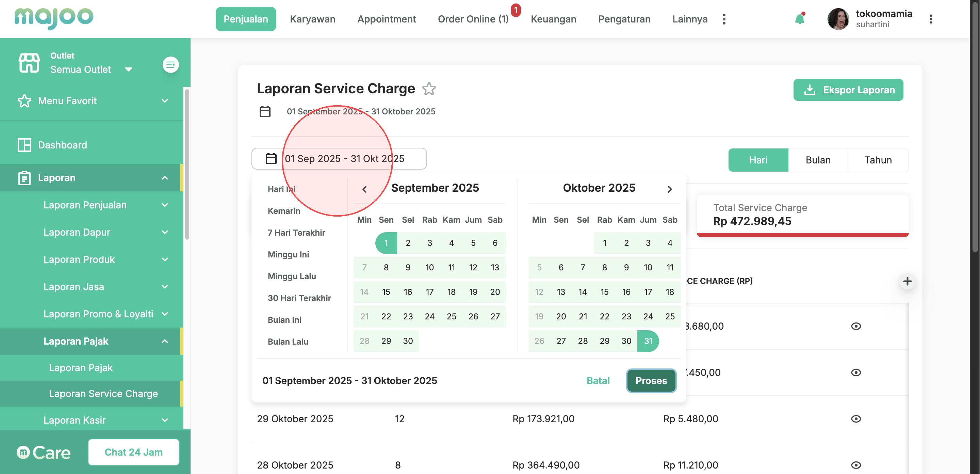The image size is (980, 474).
Task: Click the notification bell icon
Action: (x=799, y=19)
